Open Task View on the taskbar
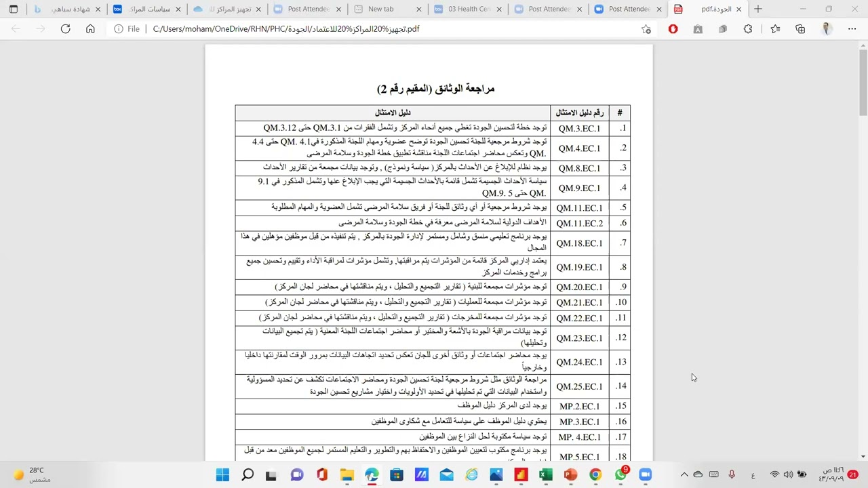This screenshot has width=868, height=488. (271, 475)
